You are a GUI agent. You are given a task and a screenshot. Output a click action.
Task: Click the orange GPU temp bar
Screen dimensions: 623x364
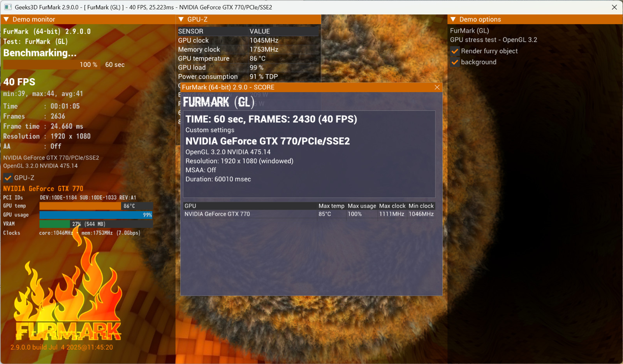tap(80, 206)
